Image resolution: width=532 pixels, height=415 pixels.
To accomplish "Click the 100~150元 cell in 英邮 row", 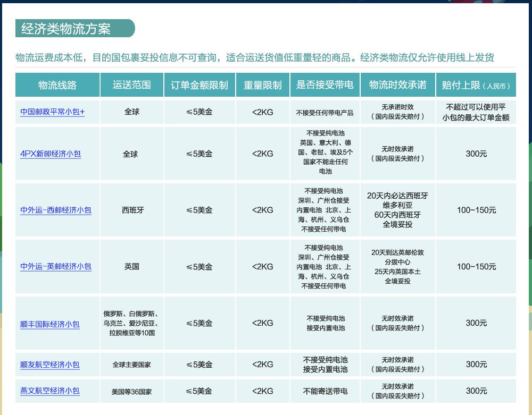I will click(476, 267).
